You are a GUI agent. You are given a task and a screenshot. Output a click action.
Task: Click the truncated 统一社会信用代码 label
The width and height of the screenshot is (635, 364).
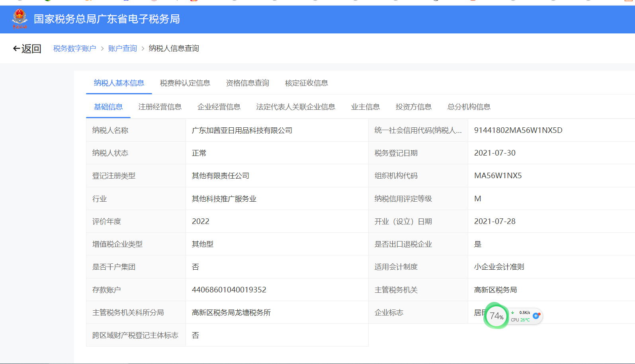(x=418, y=130)
